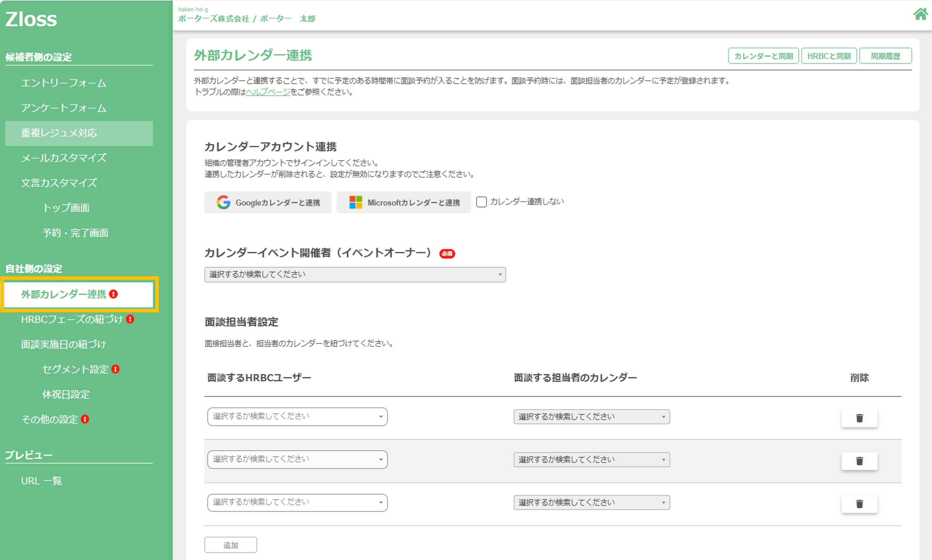Select 休祝日設定 in sidebar
The height and width of the screenshot is (560, 932).
66,394
